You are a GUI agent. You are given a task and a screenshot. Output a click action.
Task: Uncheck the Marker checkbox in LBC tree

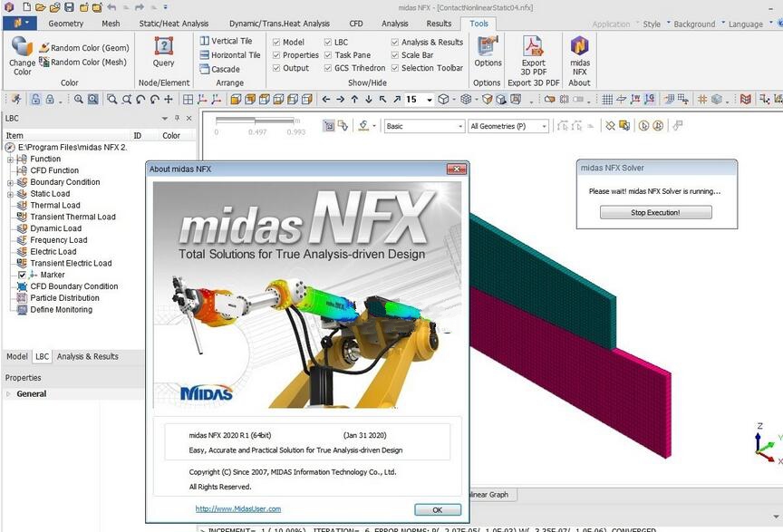coord(22,275)
